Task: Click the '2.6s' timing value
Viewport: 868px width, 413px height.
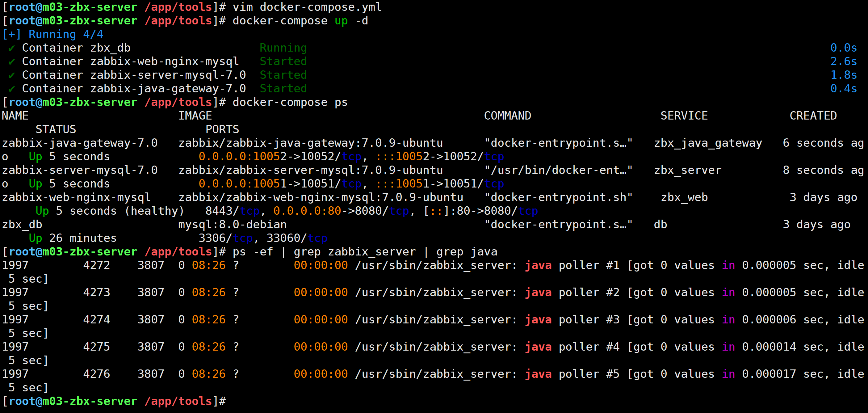Action: click(x=843, y=61)
